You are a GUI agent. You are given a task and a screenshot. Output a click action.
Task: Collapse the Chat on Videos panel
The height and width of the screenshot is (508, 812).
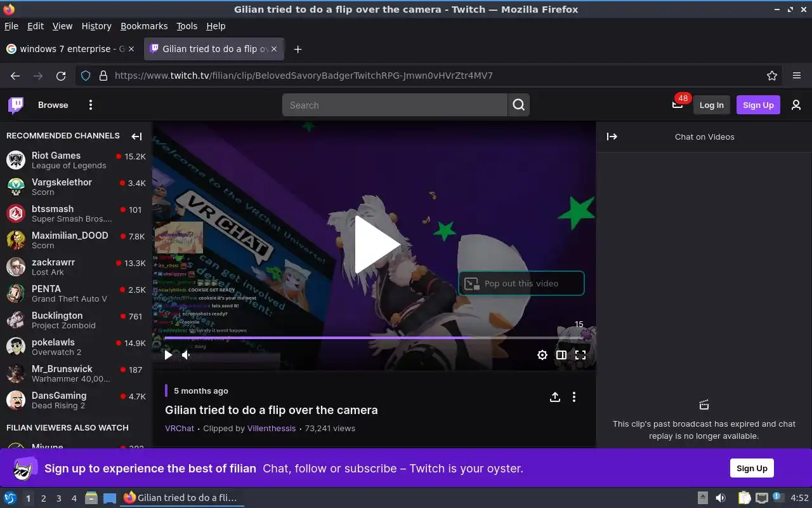[612, 137]
